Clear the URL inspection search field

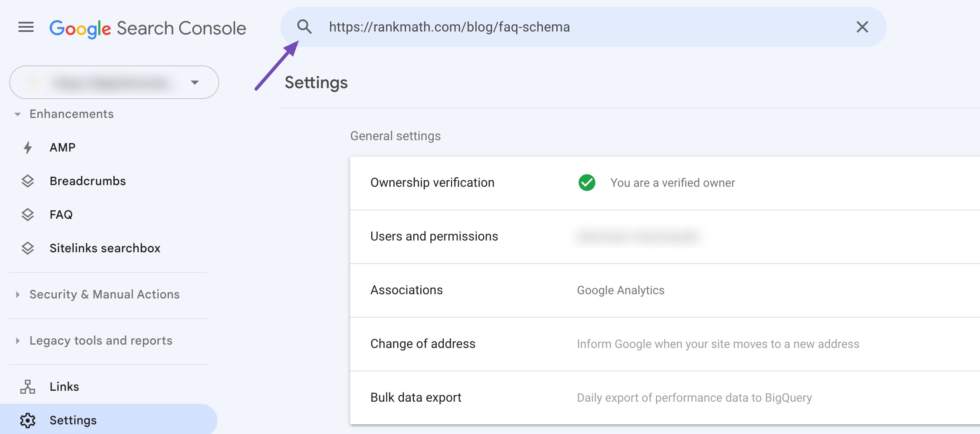coord(862,27)
